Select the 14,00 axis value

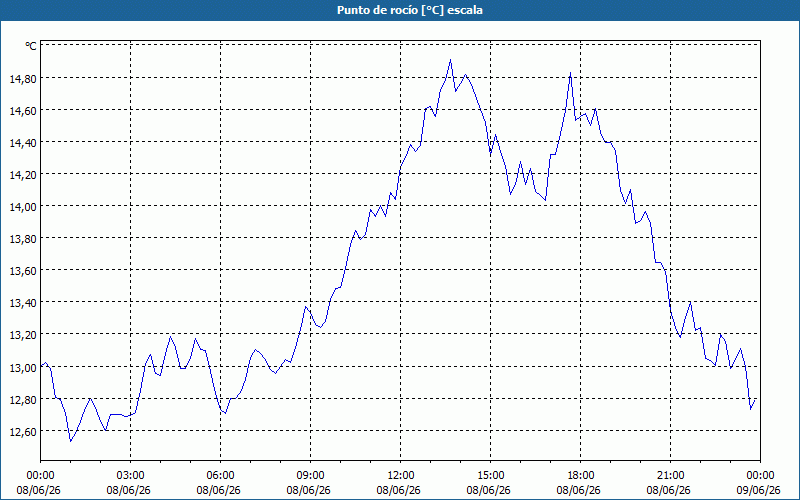click(23, 207)
